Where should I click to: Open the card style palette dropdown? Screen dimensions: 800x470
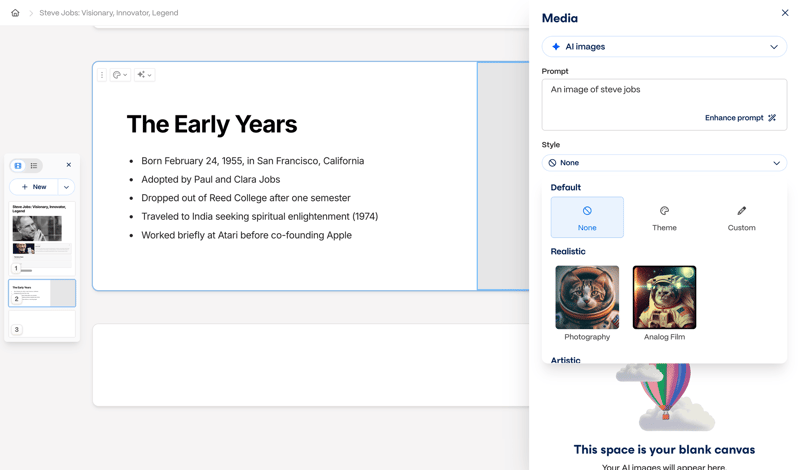point(120,75)
